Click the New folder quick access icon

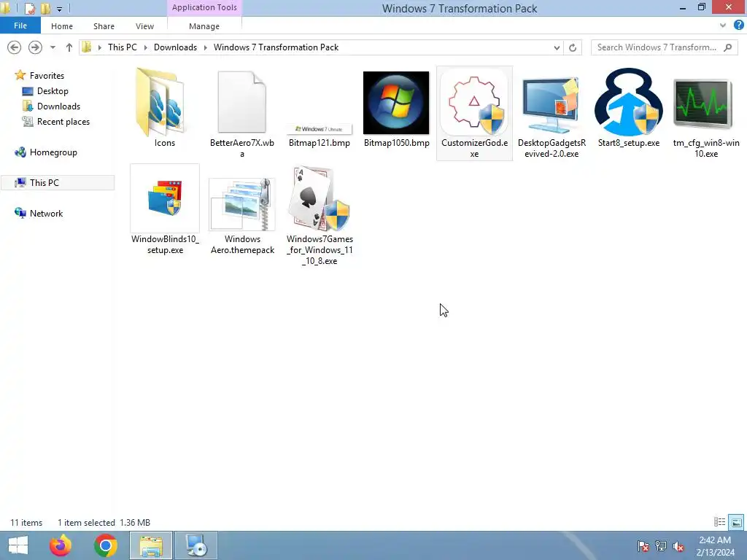(x=45, y=8)
